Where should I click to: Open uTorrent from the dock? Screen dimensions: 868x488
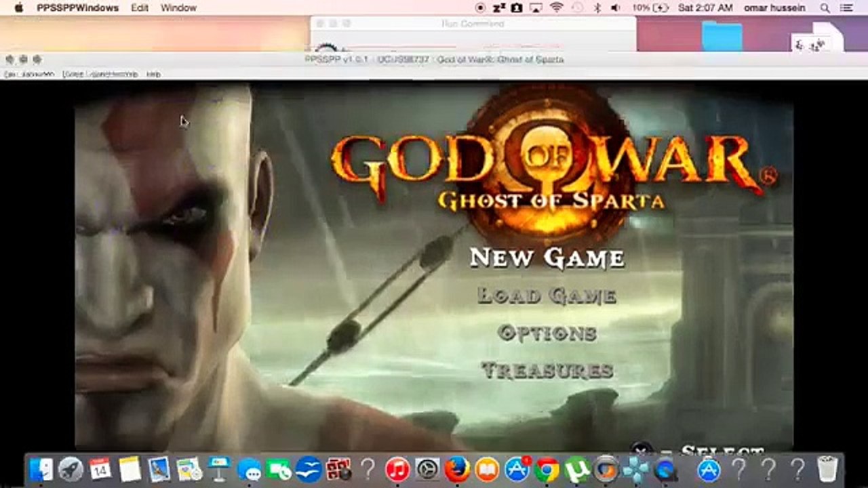(576, 469)
